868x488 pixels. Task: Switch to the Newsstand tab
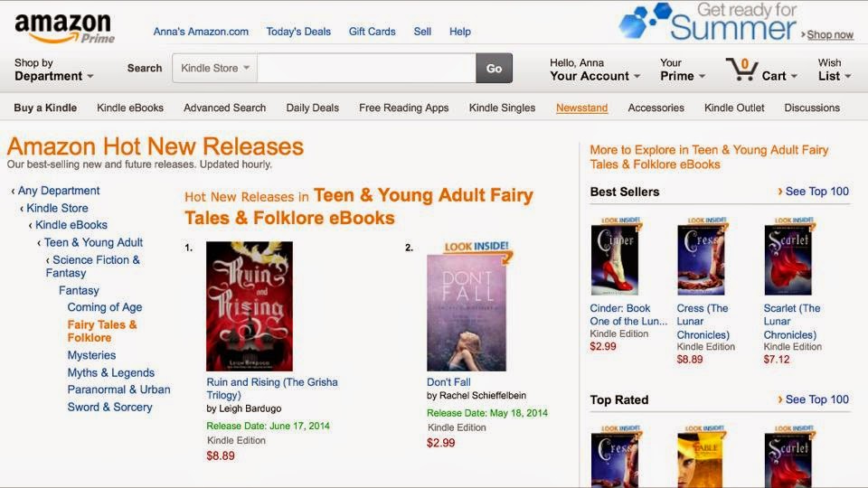click(x=581, y=108)
